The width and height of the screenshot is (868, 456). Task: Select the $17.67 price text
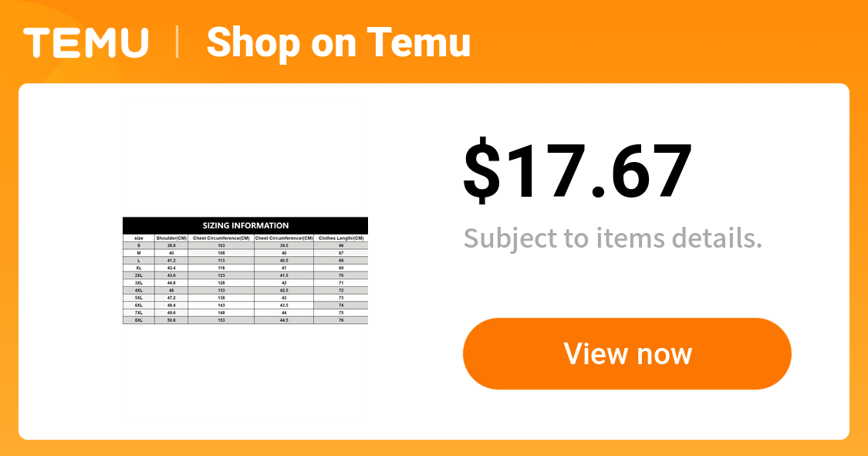(577, 171)
